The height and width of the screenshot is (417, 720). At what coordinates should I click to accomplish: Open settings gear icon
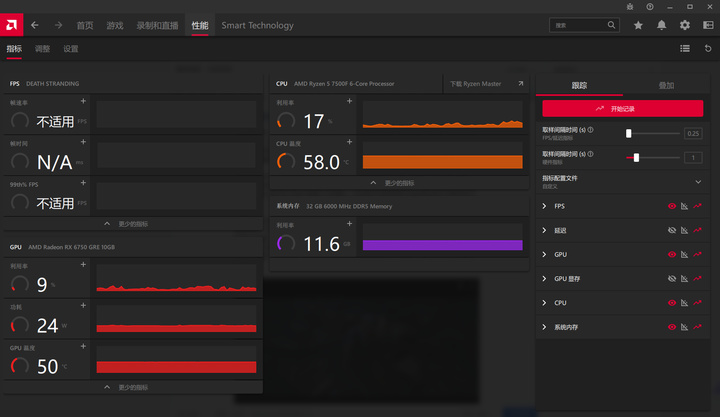pyautogui.click(x=685, y=25)
